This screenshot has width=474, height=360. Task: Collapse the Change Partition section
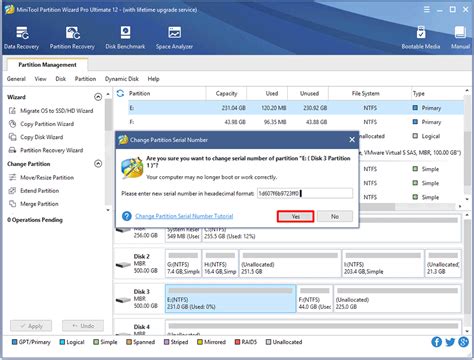[98, 164]
